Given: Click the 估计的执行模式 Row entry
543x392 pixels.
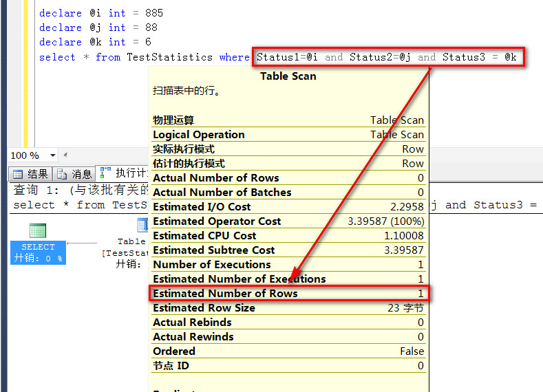Looking at the screenshot, I should coord(288,163).
